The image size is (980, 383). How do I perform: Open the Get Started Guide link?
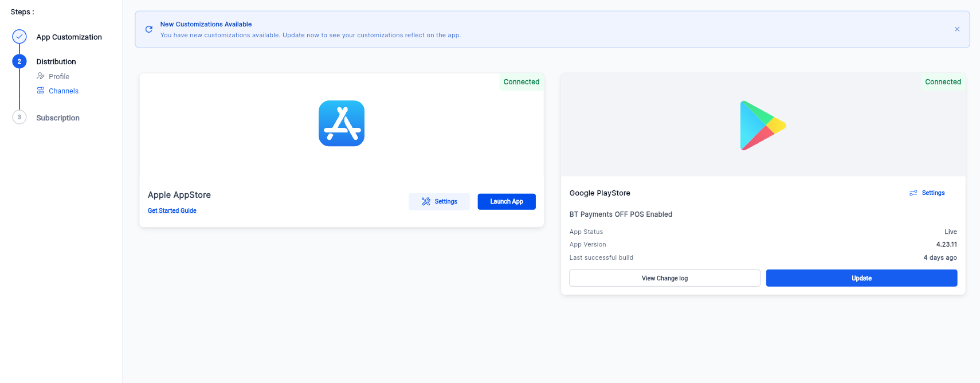pos(172,210)
